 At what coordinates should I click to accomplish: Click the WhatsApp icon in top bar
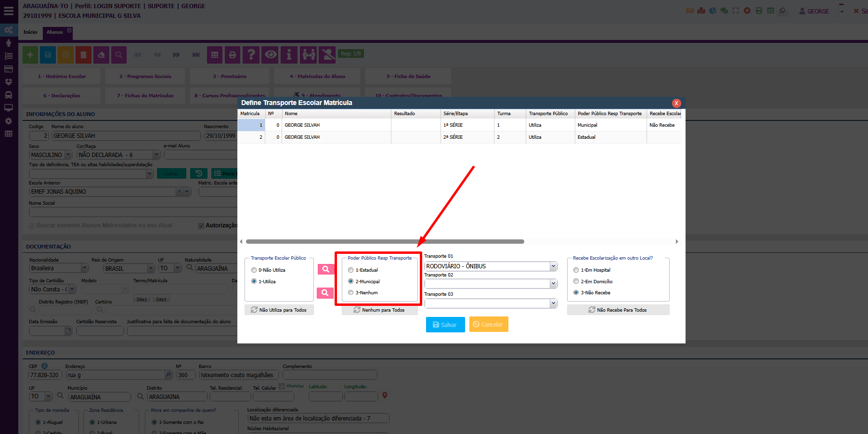782,11
